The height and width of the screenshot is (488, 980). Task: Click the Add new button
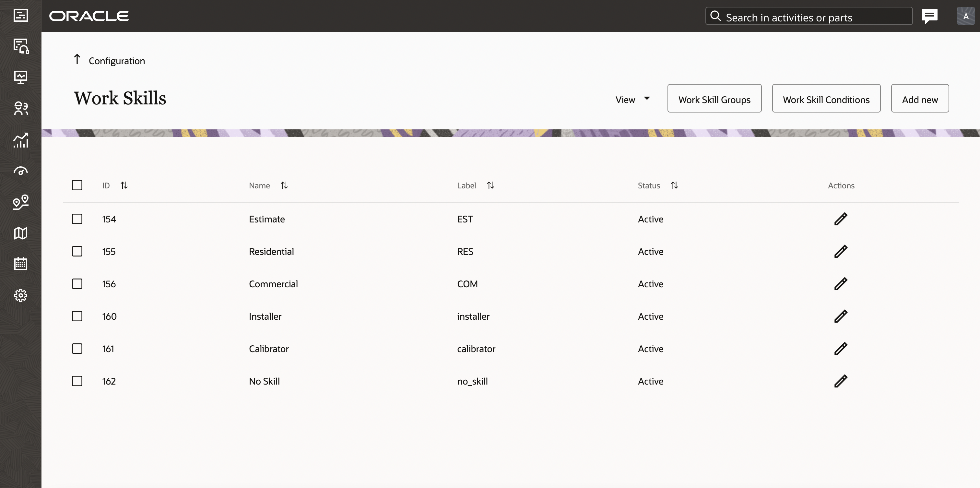coord(919,99)
